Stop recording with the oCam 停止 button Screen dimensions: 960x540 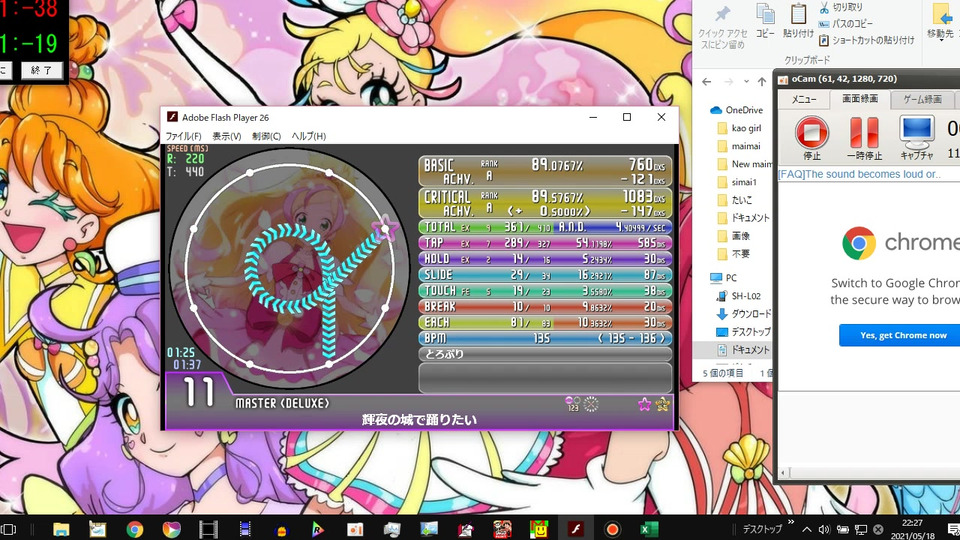812,138
